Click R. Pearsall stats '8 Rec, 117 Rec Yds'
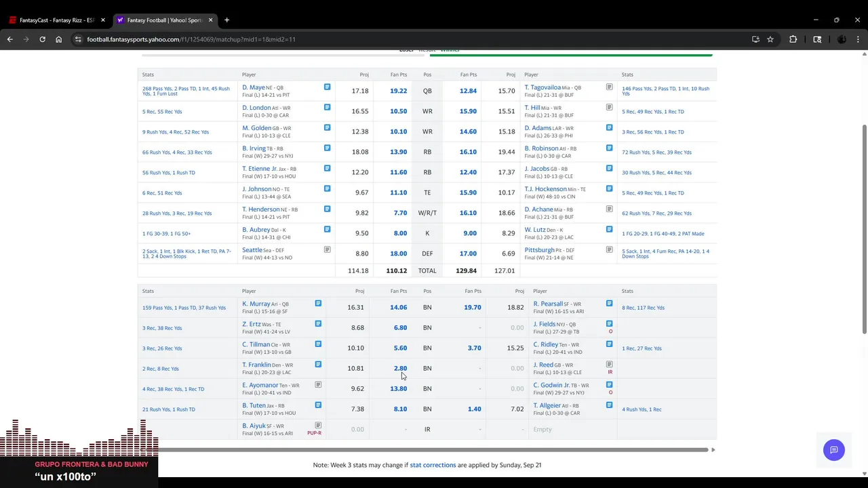 pyautogui.click(x=643, y=308)
